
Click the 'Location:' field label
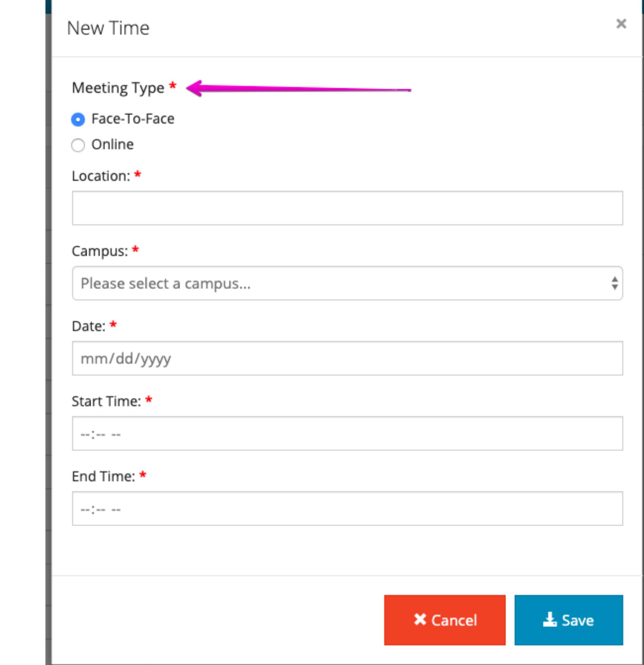click(x=101, y=176)
